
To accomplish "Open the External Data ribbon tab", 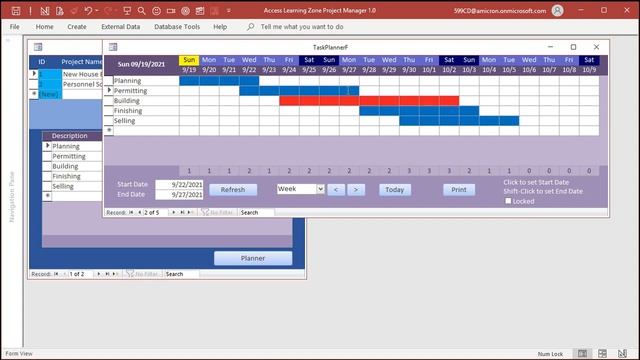I will pos(120,27).
